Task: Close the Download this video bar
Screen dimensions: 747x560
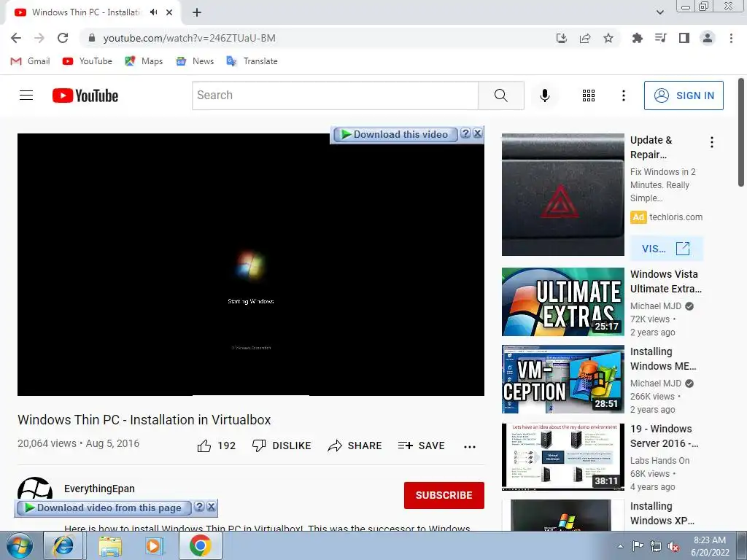Action: coord(477,133)
